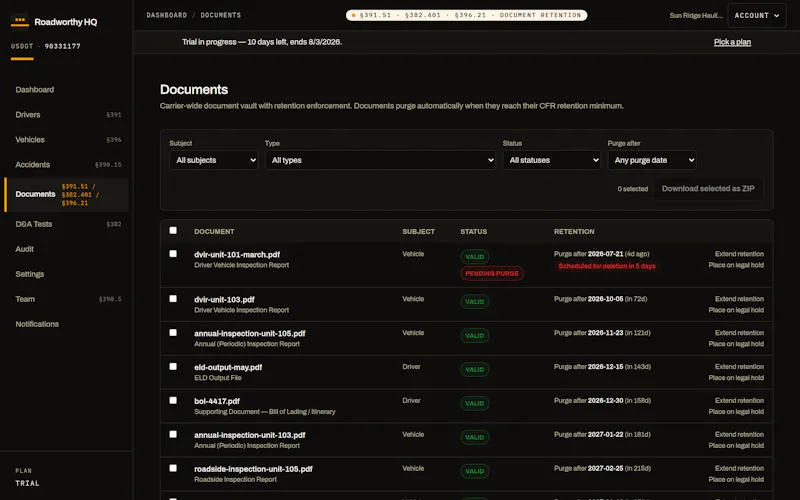
Task: Click the Roadworthy HQ logo icon
Action: pyautogui.click(x=19, y=21)
